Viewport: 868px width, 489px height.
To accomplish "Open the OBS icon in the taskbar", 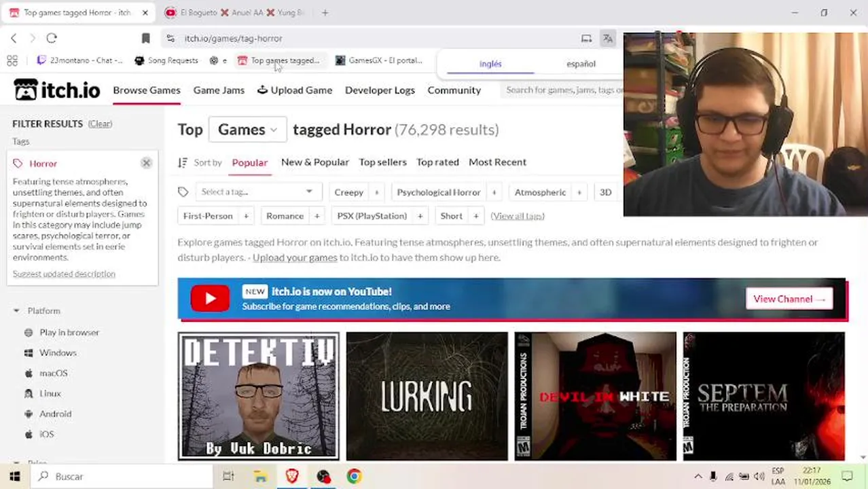I will click(323, 476).
